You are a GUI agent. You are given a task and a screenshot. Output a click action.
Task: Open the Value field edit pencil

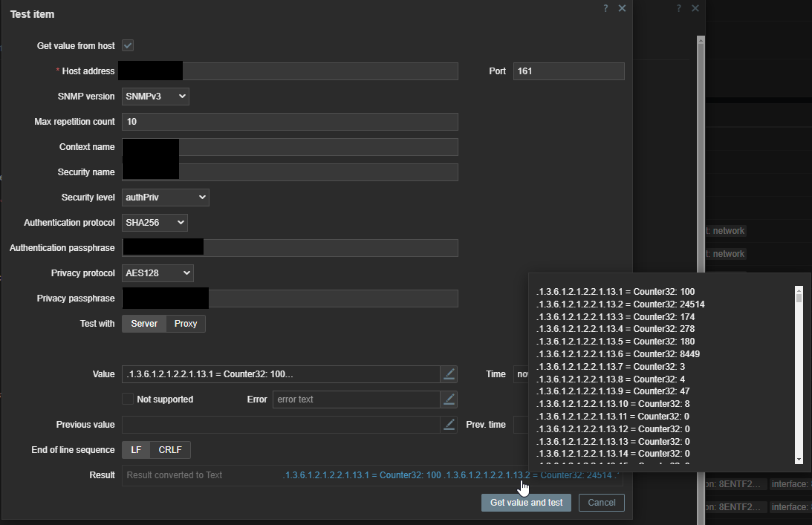pos(449,374)
